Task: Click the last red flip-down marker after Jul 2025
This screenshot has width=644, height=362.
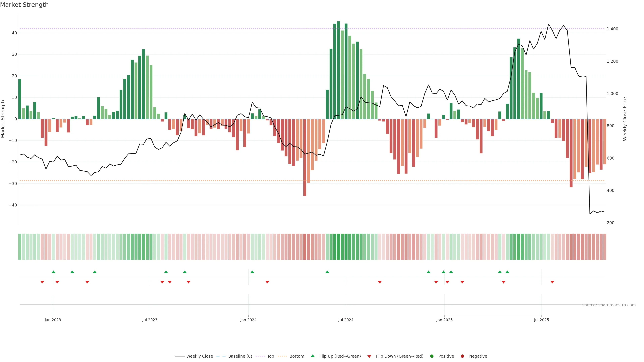Action: click(552, 282)
